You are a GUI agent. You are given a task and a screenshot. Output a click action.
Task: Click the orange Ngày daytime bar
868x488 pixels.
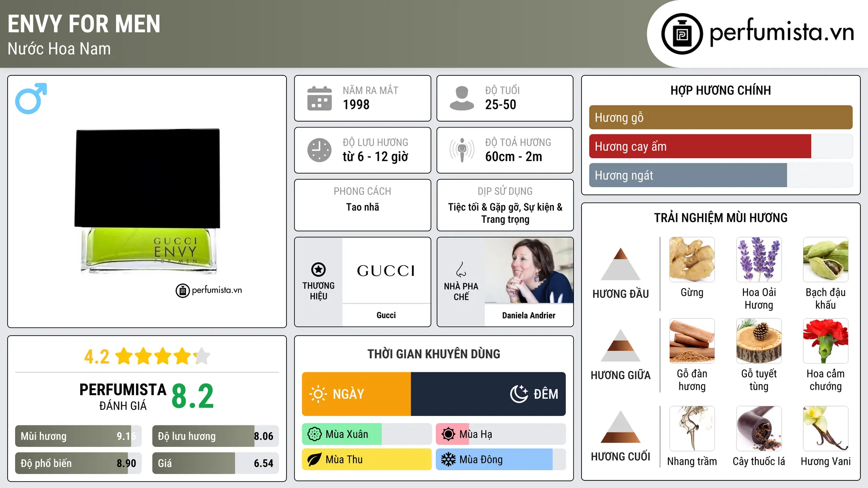(356, 394)
